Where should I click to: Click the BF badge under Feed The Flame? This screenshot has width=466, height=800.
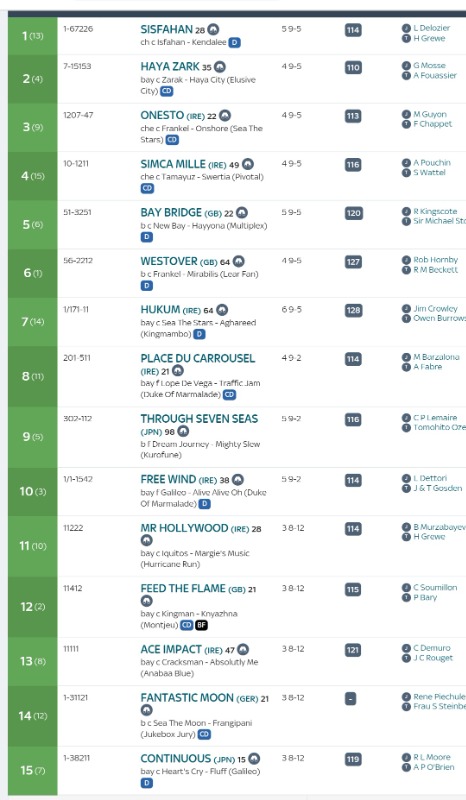click(x=201, y=625)
